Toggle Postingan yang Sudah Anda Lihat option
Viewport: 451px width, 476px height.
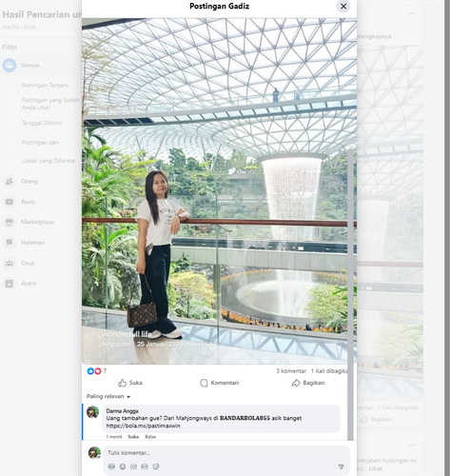[x=50, y=104]
